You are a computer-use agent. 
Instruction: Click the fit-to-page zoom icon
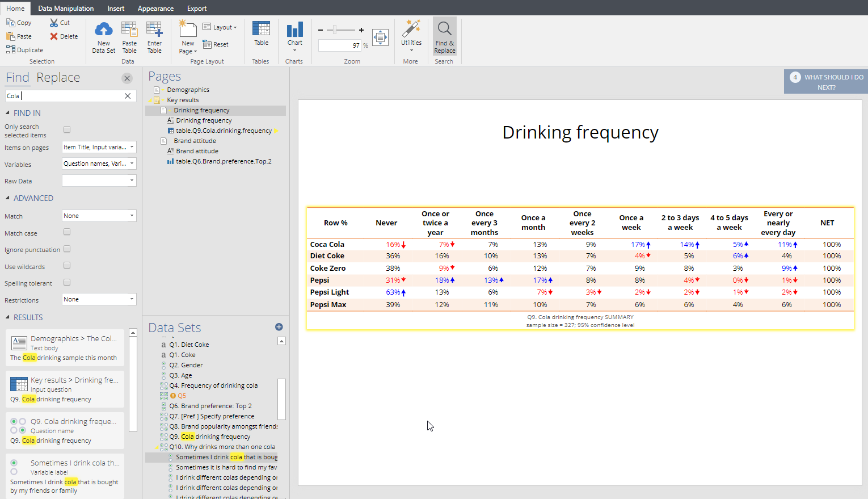click(x=380, y=37)
